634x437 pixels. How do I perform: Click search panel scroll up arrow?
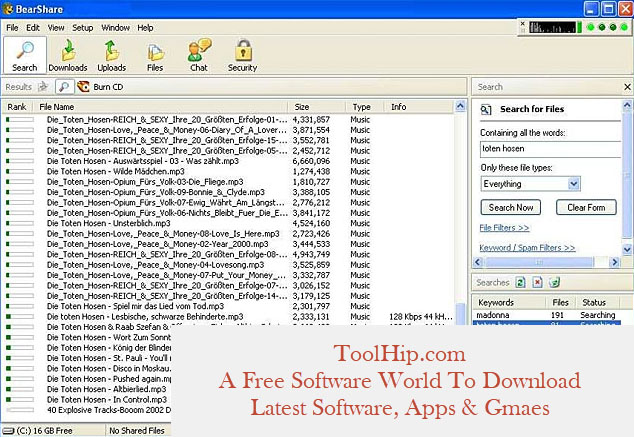(x=627, y=106)
